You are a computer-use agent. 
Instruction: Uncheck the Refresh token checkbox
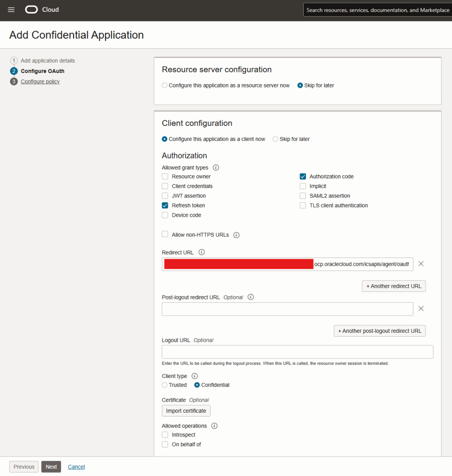(x=165, y=205)
